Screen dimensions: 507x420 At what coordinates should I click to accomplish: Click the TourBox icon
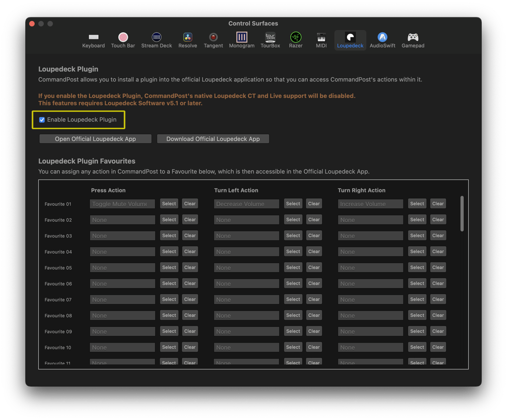270,40
